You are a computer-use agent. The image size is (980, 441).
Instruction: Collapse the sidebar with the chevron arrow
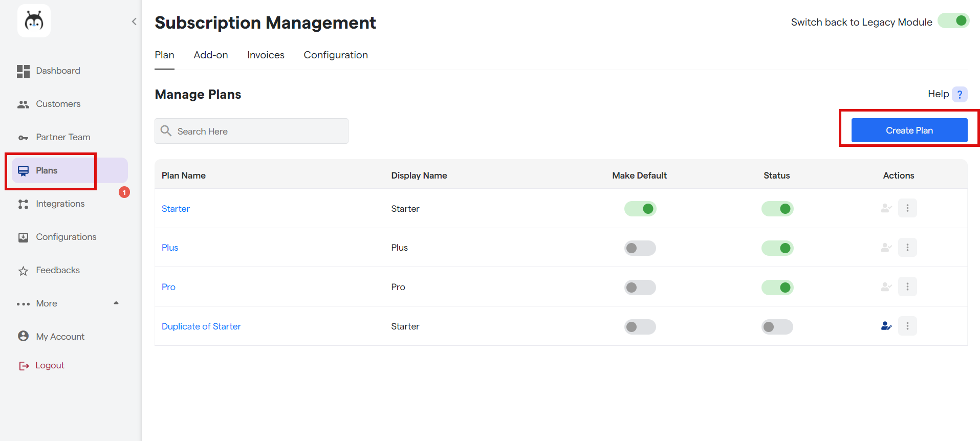134,21
